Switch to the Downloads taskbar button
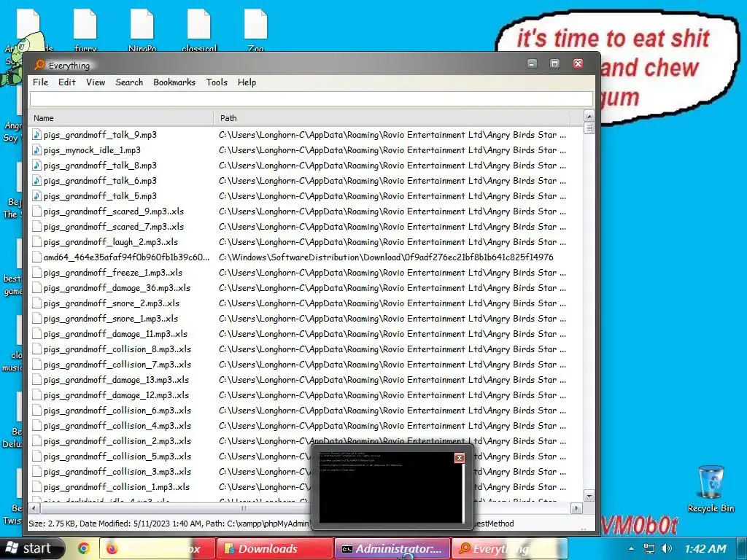Viewport: 747px width, 560px height. [x=274, y=548]
